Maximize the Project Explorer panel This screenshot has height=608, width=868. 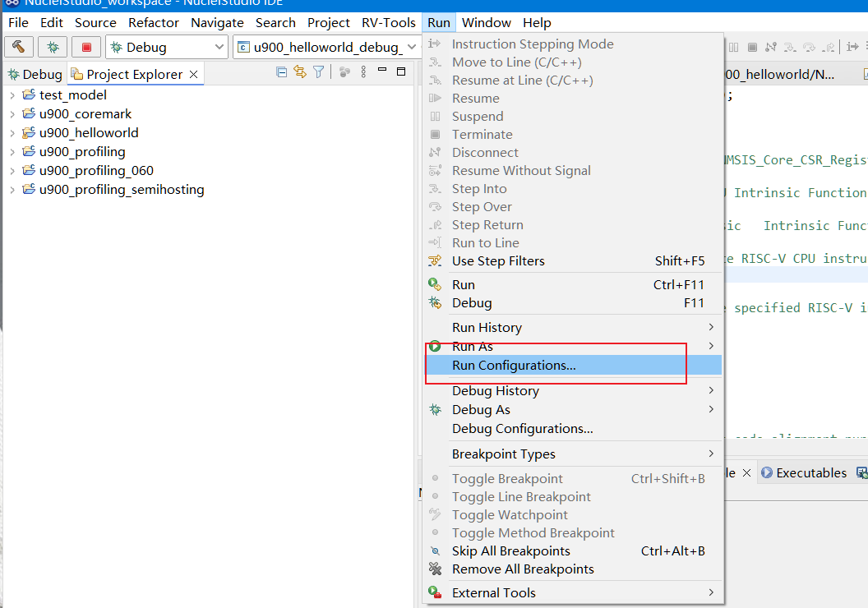[x=401, y=72]
